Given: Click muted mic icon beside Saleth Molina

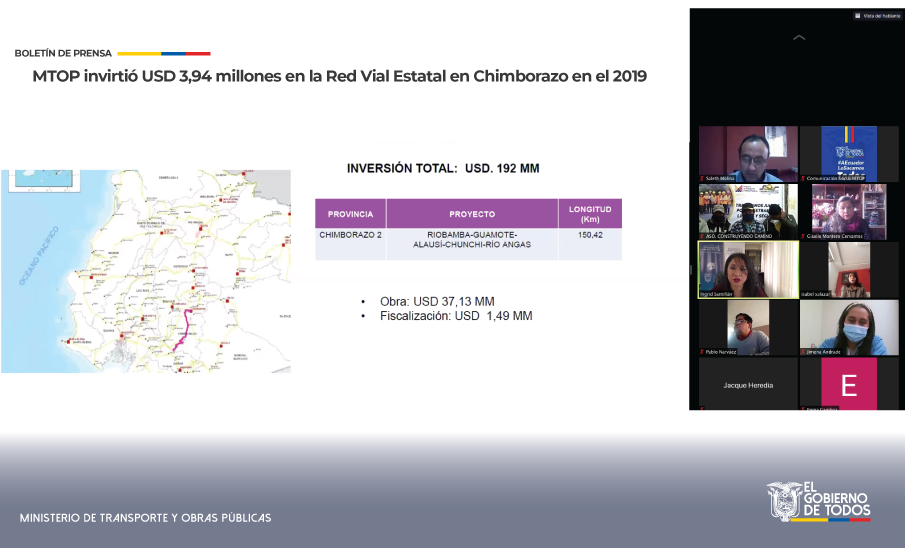Looking at the screenshot, I should pyautogui.click(x=703, y=178).
